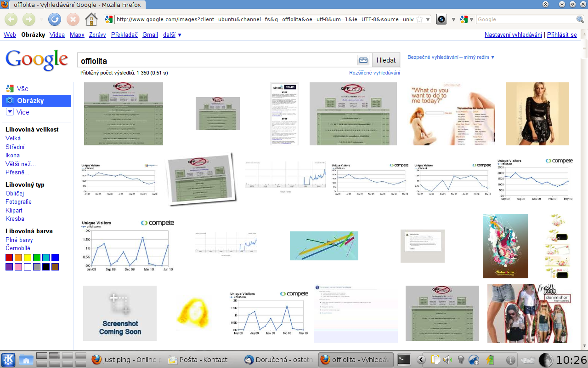Screen dimensions: 588x368
Task: Open 'Bezpečné vyhledávání – mírný režim' dropdown
Action: point(451,57)
